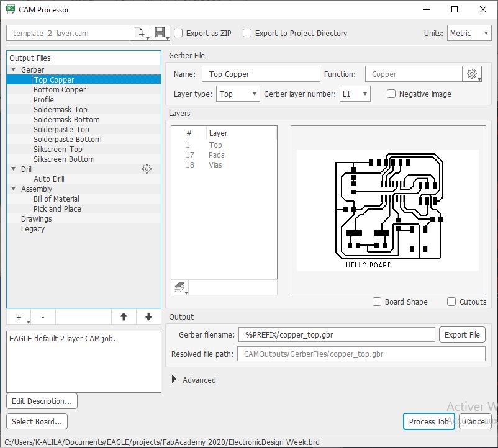Select Solderpaste Bottom output file
Screen dimensions: 498x448
pyautogui.click(x=84, y=139)
